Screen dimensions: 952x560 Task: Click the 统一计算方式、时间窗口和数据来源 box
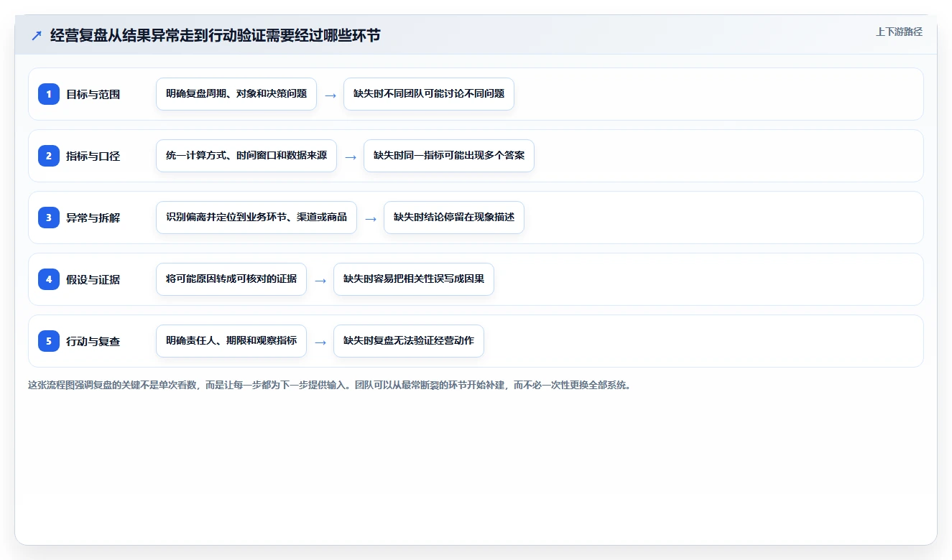pyautogui.click(x=246, y=156)
